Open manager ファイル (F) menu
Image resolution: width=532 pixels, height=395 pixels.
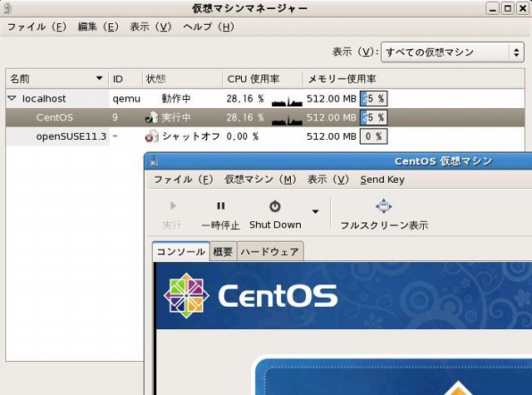[x=37, y=27]
